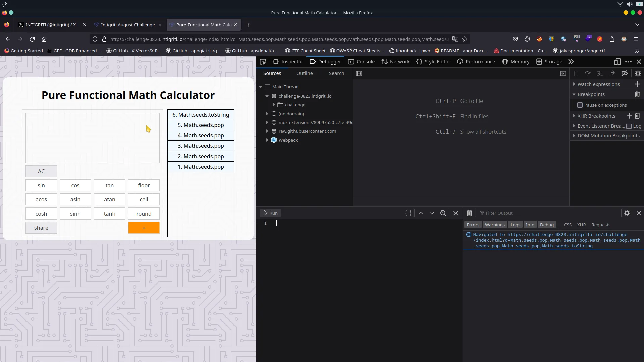644x362 pixels.
Task: Click the orange equals button
Action: coord(144,228)
